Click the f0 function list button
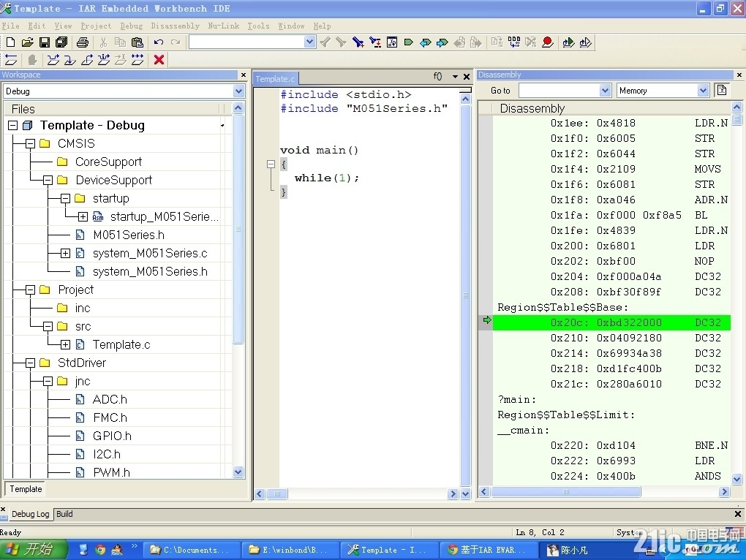Viewport: 746px width, 560px height. tap(437, 77)
